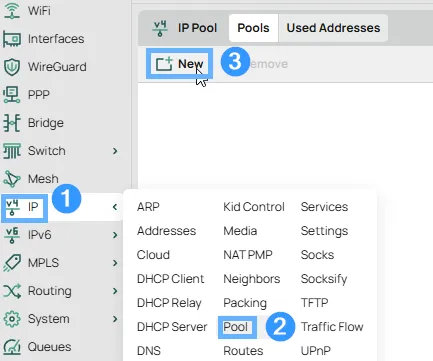The width and height of the screenshot is (433, 361).
Task: Select Services in IP submenu
Action: coord(324,207)
